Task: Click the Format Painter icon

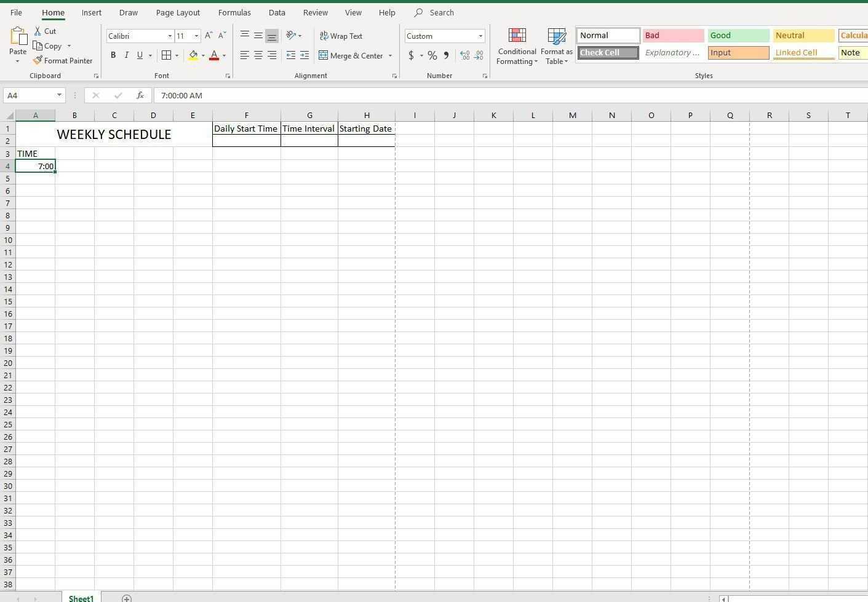Action: [38, 60]
